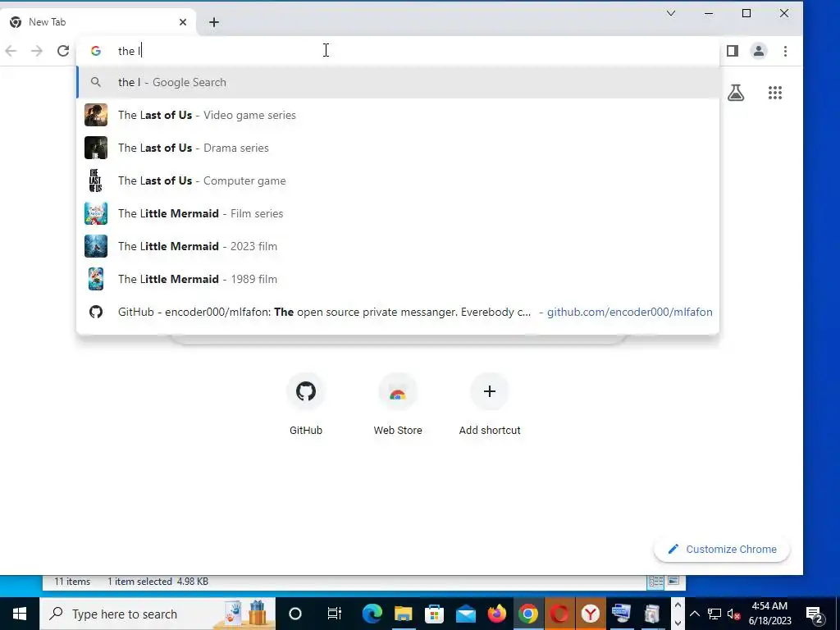The height and width of the screenshot is (630, 840).
Task: Click the search magnifier in first suggestion
Action: click(x=96, y=82)
